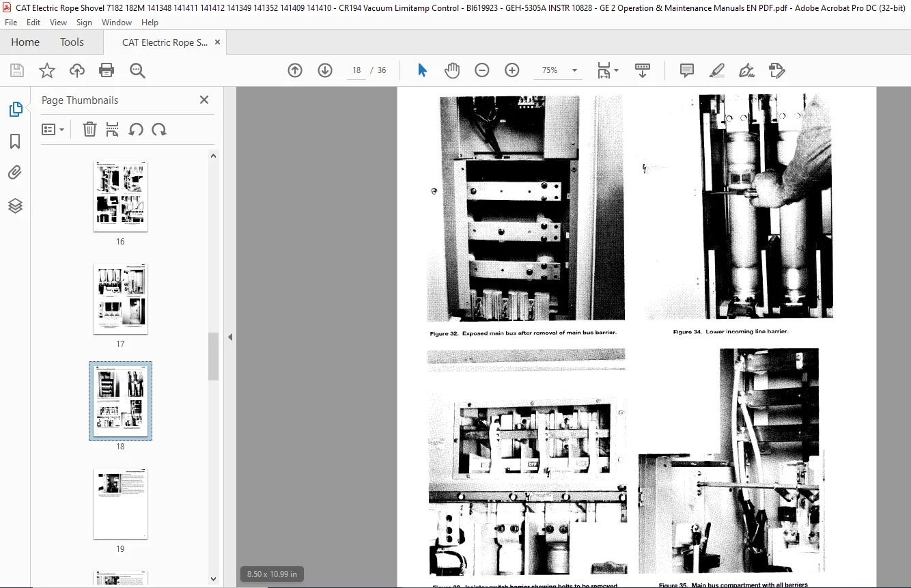
Task: Open the fit page options icon
Action: click(x=607, y=70)
